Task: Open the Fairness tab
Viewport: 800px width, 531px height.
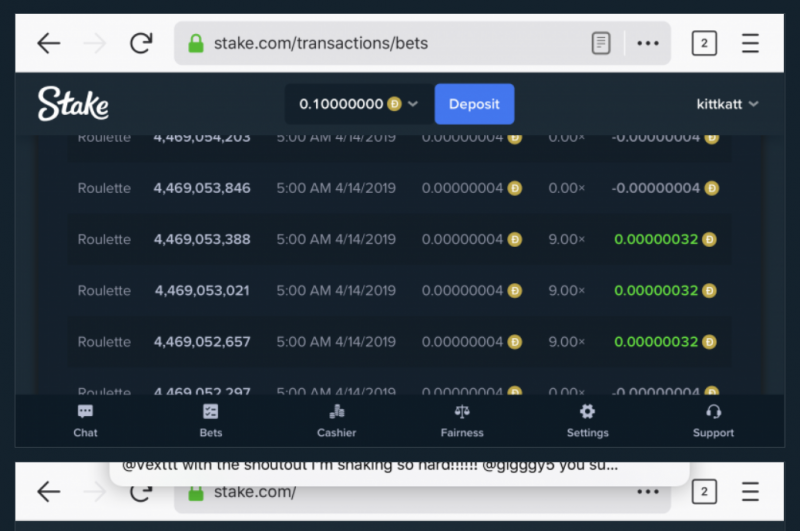Action: 462,421
